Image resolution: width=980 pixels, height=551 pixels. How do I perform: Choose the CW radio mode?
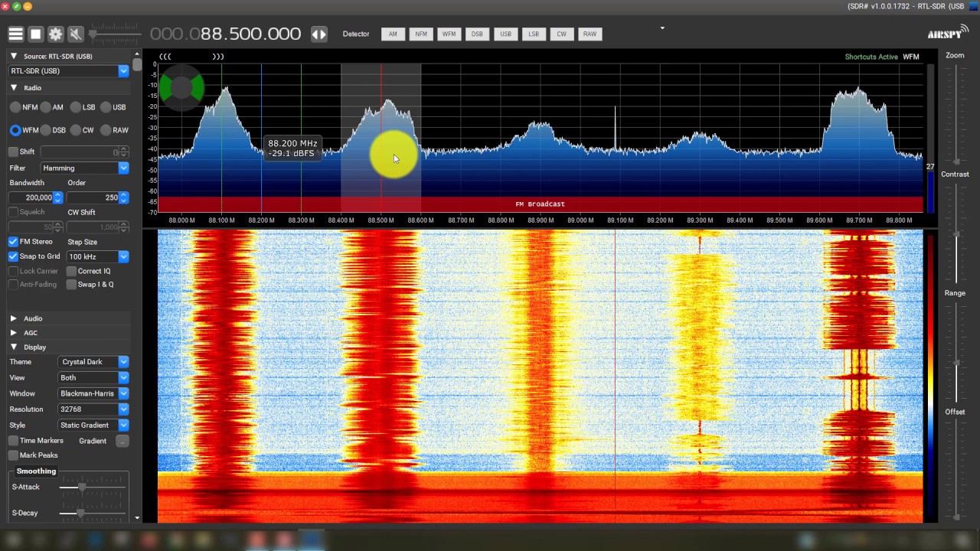click(76, 130)
